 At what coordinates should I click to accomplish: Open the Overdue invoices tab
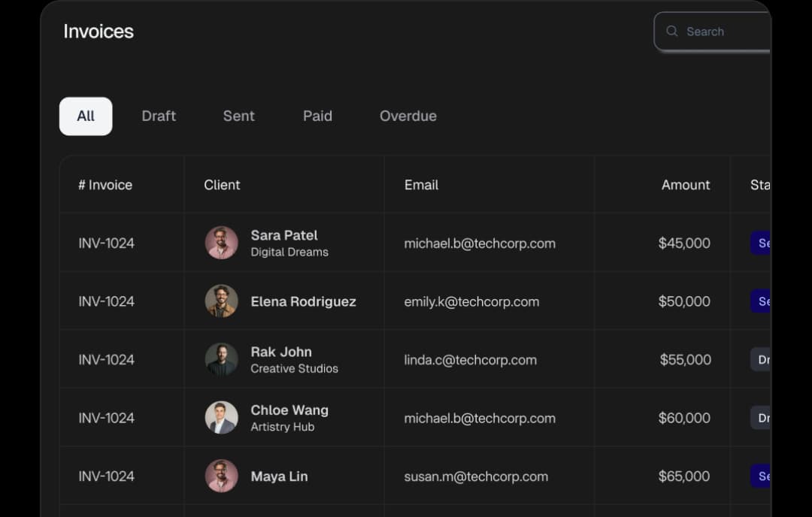click(408, 116)
